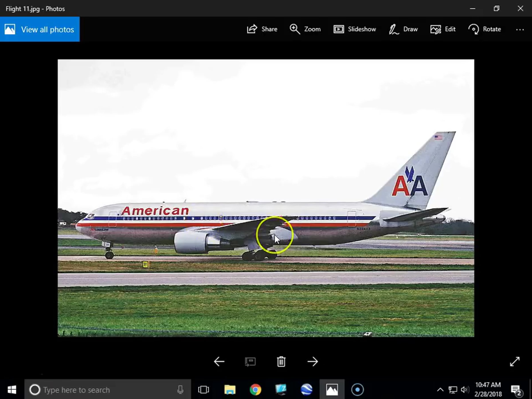Screen dimensions: 532x399
Task: Launch Google Chrome from taskbar
Action: pos(255,389)
